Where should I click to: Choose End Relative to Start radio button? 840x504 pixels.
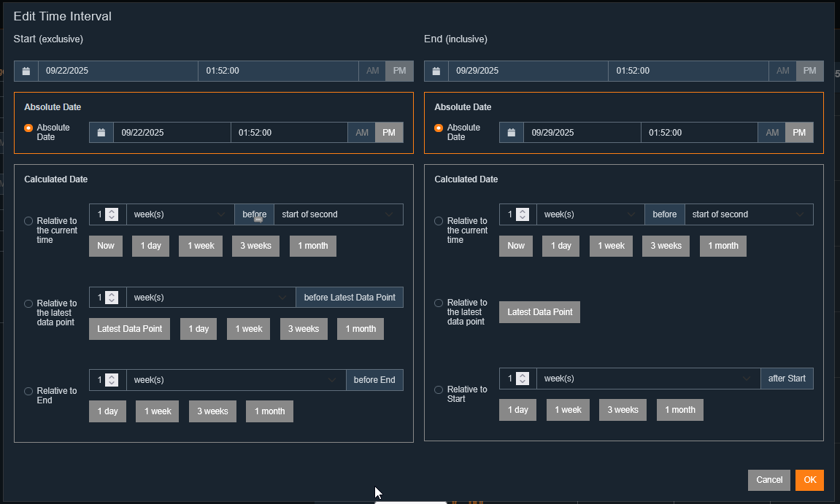[x=439, y=389]
